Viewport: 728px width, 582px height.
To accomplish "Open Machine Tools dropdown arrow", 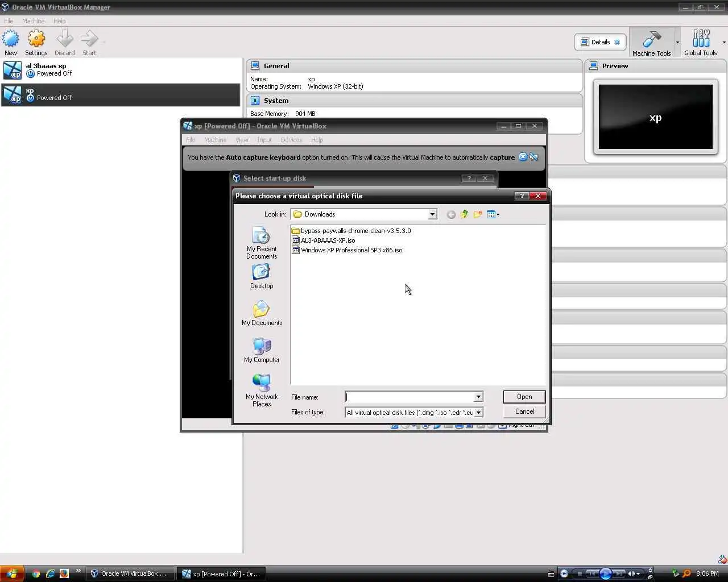I will click(x=677, y=42).
